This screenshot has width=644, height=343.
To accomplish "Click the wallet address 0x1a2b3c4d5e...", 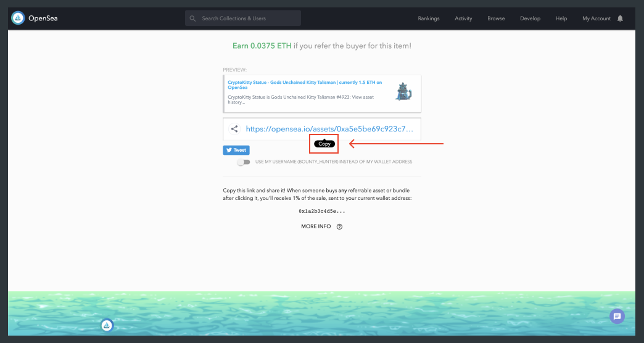I will [x=322, y=211].
